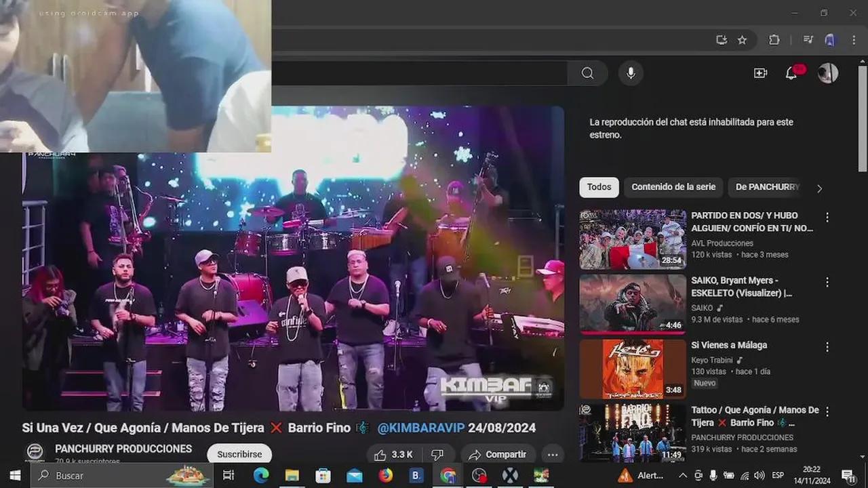Screen dimensions: 868x488
Task: Dislike the video with thumbs down
Action: tap(437, 455)
